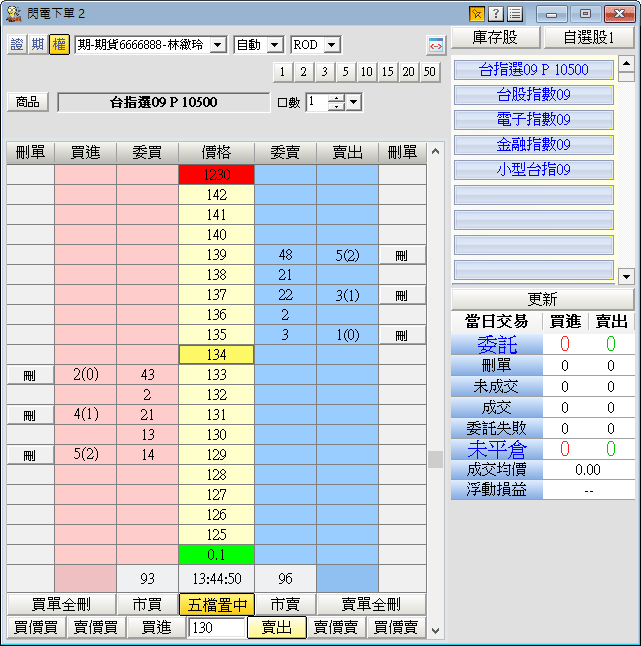
Task: Click the yellow 134 price cell
Action: pos(216,355)
